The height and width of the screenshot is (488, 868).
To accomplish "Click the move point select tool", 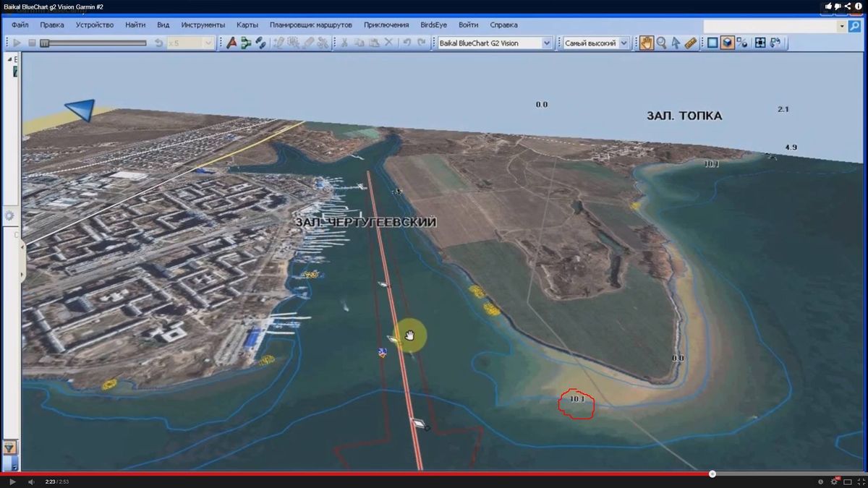I will click(293, 43).
